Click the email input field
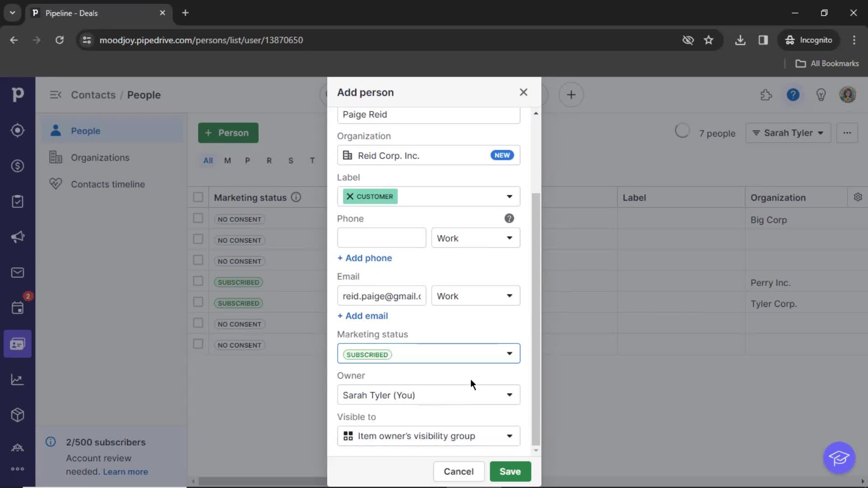The width and height of the screenshot is (868, 488). [x=381, y=296]
